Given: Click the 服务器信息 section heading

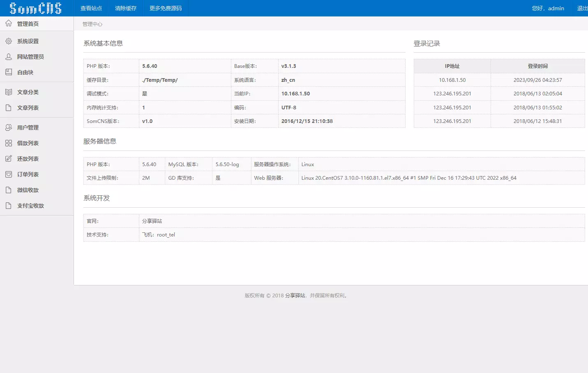Looking at the screenshot, I should coord(100,141).
